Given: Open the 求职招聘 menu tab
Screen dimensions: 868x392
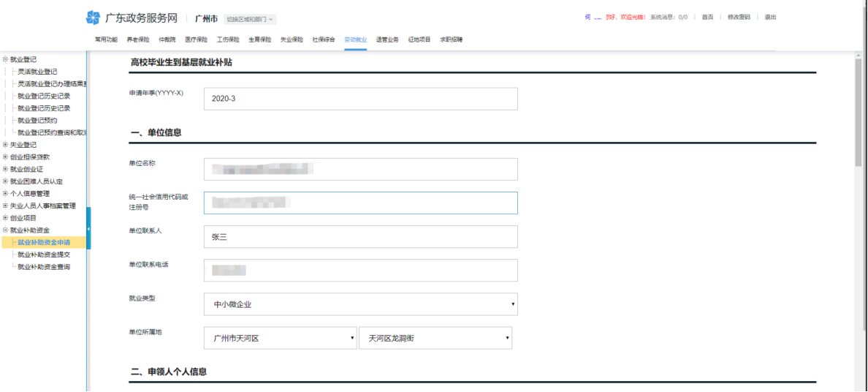Looking at the screenshot, I should click(451, 39).
